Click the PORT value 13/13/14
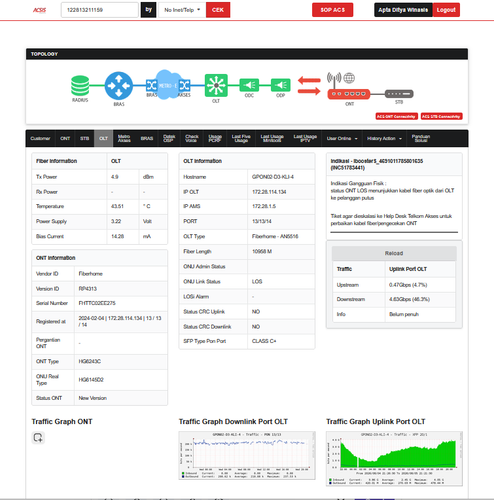The height and width of the screenshot is (500, 494). point(262,221)
